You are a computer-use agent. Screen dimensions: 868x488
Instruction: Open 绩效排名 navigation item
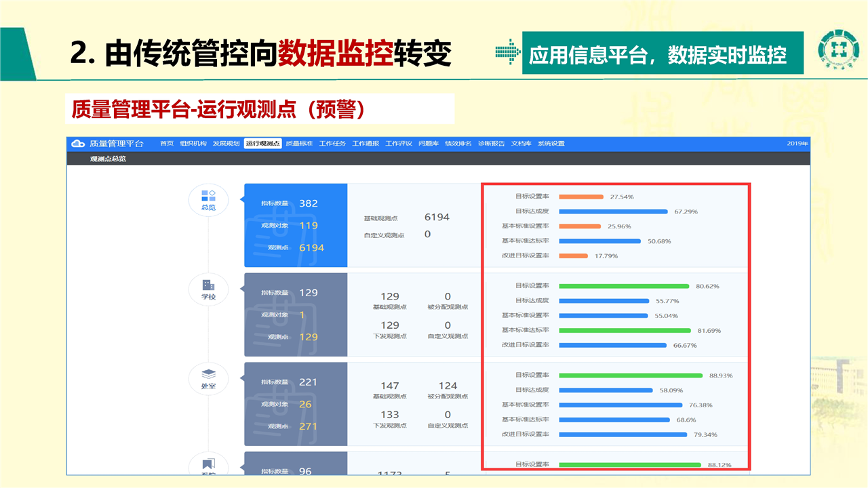click(458, 144)
